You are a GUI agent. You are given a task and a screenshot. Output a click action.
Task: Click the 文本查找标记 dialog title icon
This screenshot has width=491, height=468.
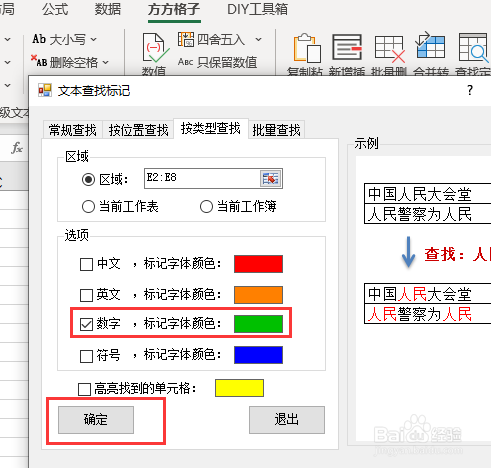click(45, 90)
